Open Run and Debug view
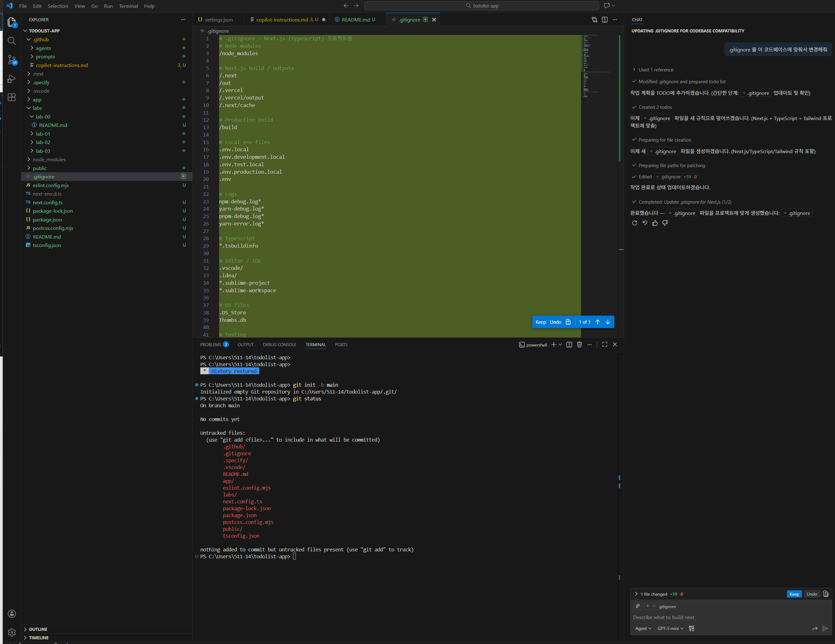Viewport: 835px width, 644px height. click(x=12, y=79)
